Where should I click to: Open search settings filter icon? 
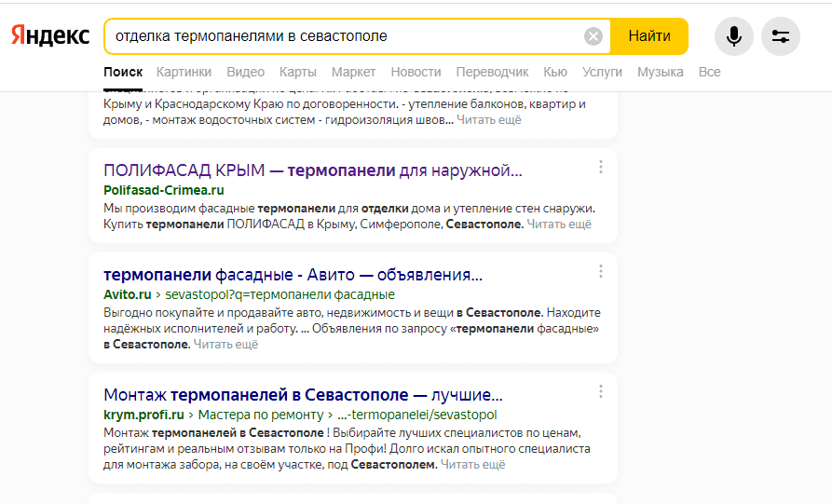click(780, 36)
